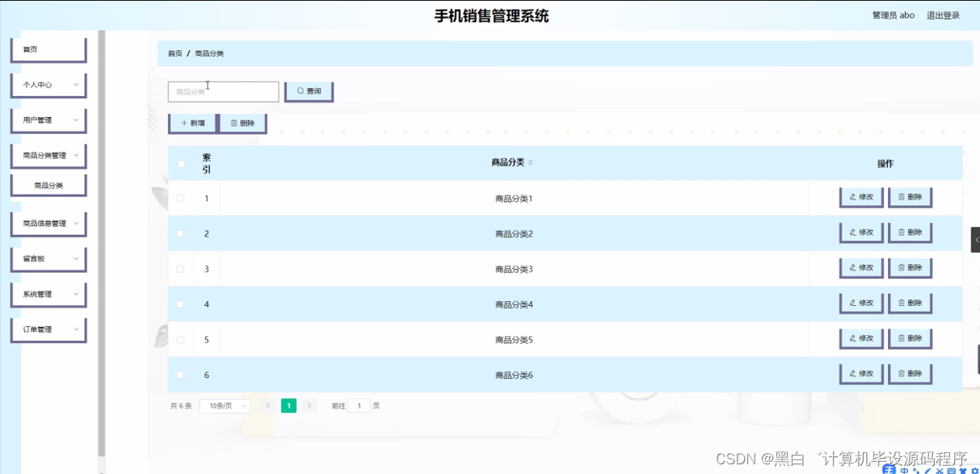Image resolution: width=980 pixels, height=474 pixels.
Task: Expand the 系统管理 sidebar section
Action: point(48,294)
